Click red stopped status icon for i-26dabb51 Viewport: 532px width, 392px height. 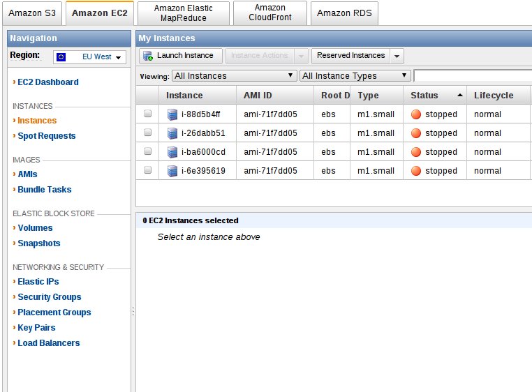(416, 133)
